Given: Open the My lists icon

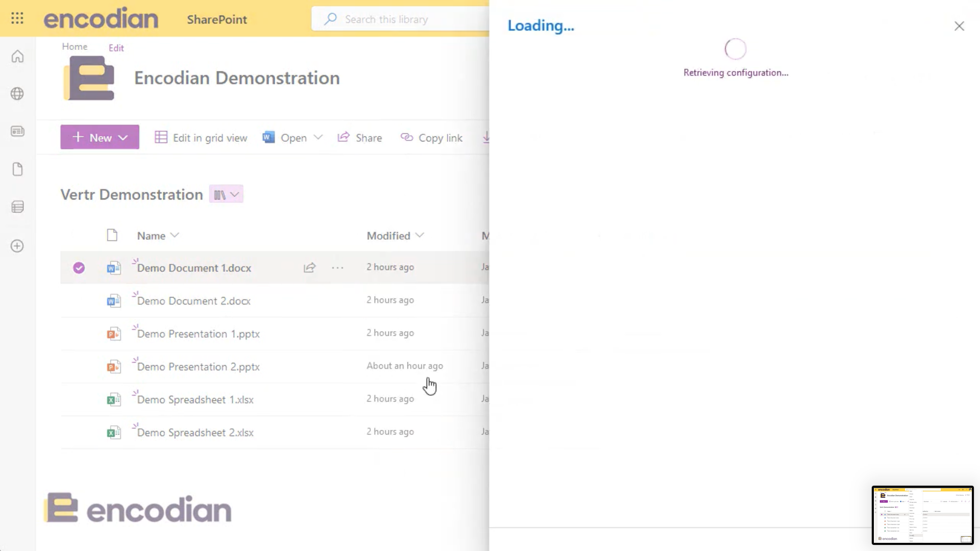Looking at the screenshot, I should (17, 207).
